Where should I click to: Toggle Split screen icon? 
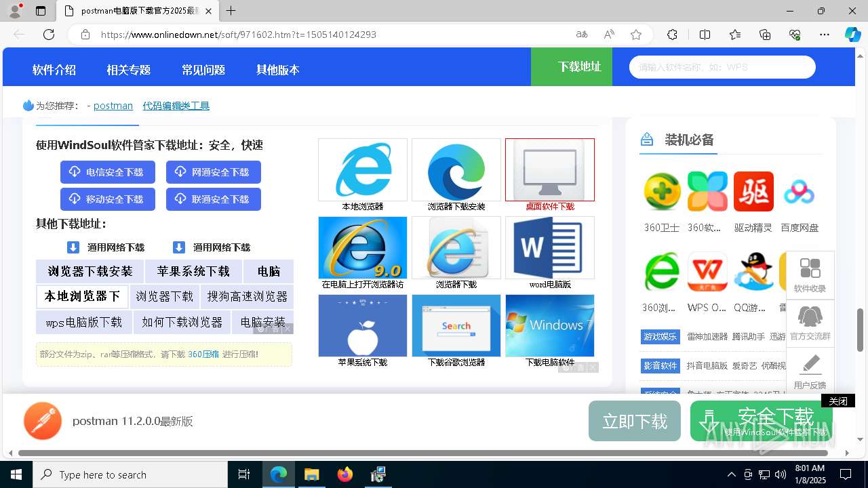[705, 35]
